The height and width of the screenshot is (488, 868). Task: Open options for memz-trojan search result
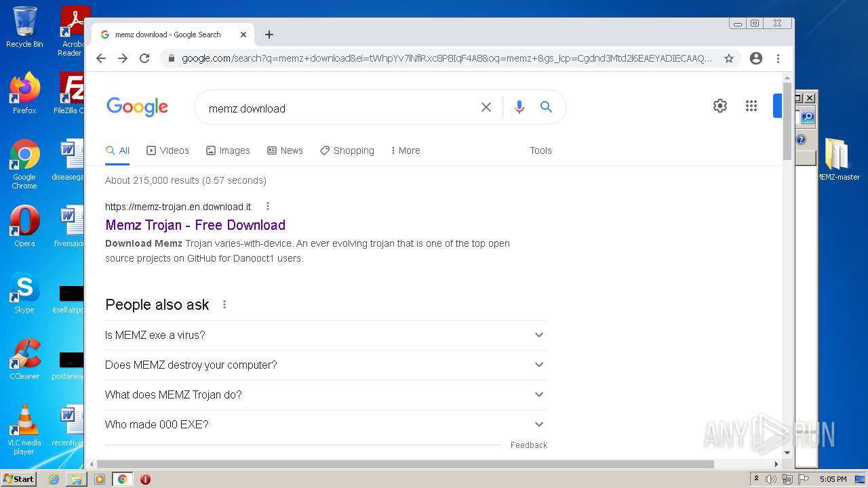coord(268,206)
